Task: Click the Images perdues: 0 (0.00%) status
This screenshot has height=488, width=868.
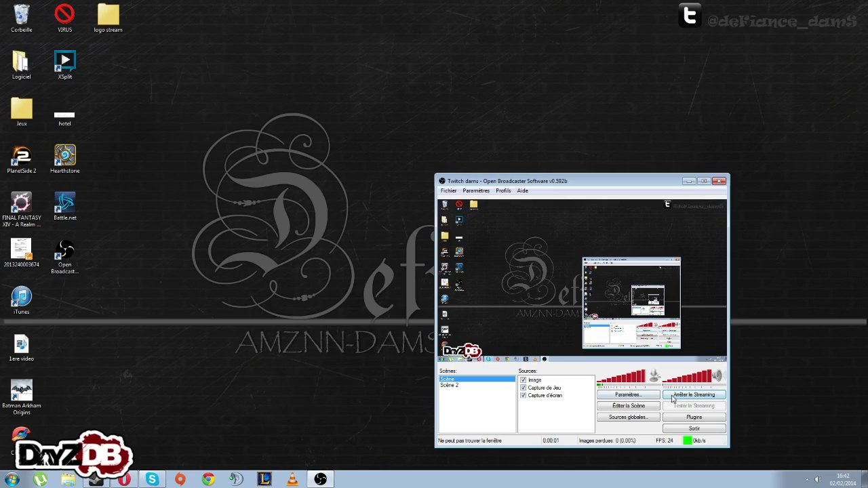Action: coord(607,441)
